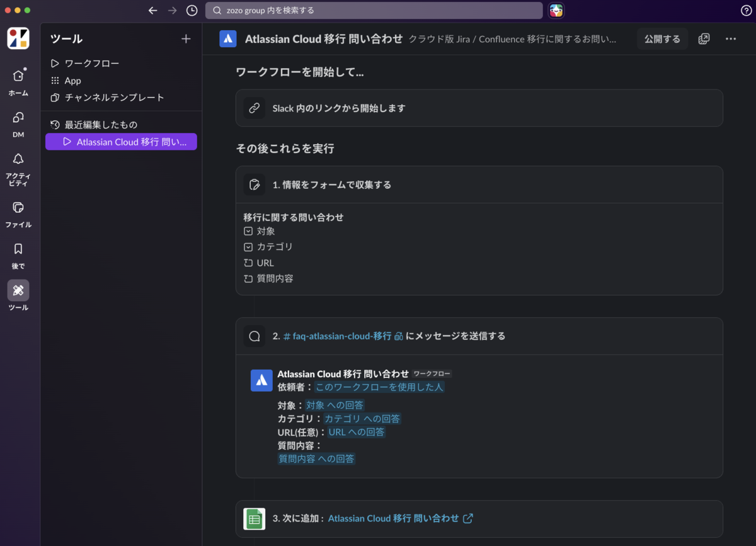Click the ワークフロー badge in message preview
This screenshot has height=546, width=756.
pos(432,374)
